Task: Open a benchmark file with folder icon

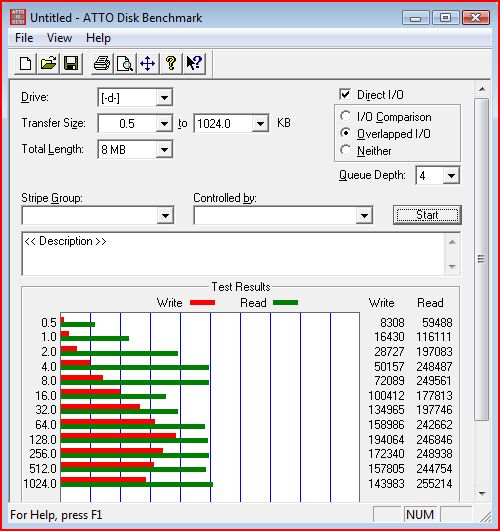Action: point(48,63)
